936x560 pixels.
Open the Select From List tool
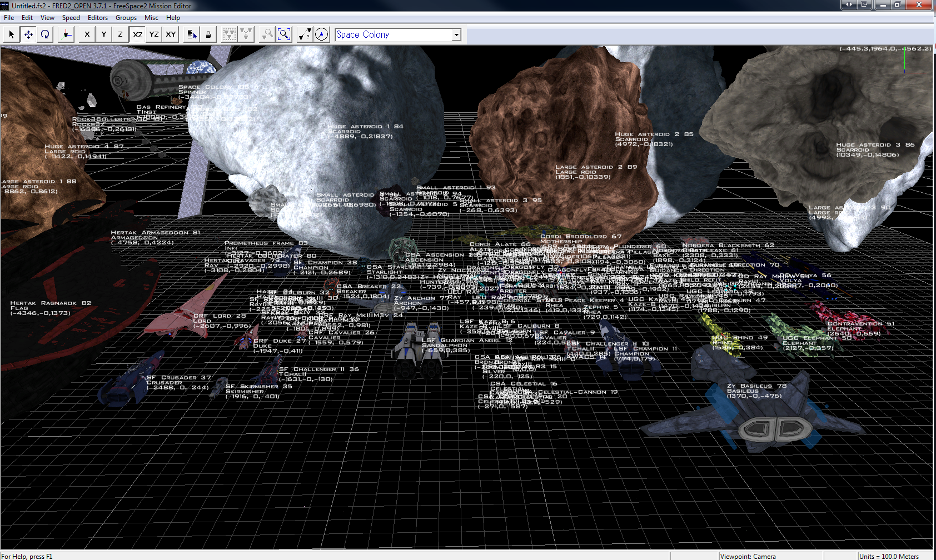(192, 34)
